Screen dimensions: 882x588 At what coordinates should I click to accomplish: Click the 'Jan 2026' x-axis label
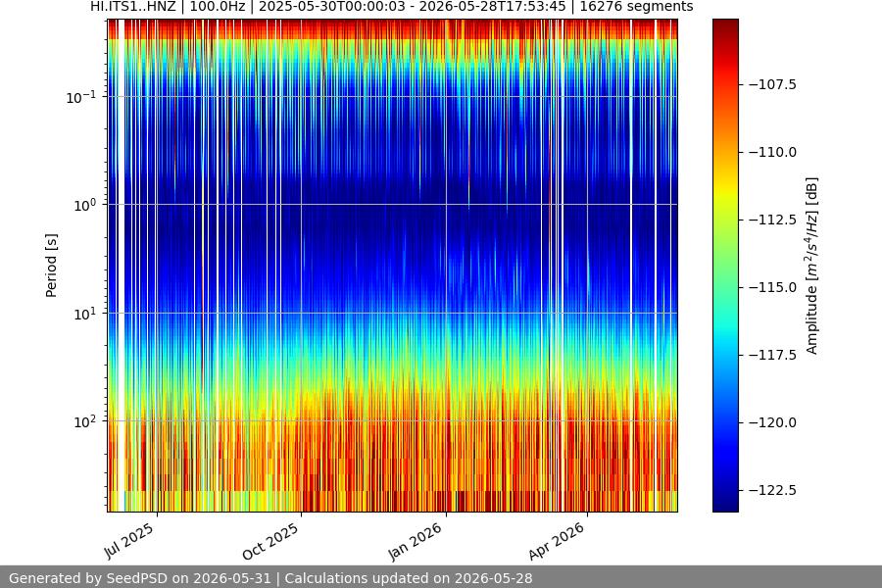pyautogui.click(x=416, y=542)
